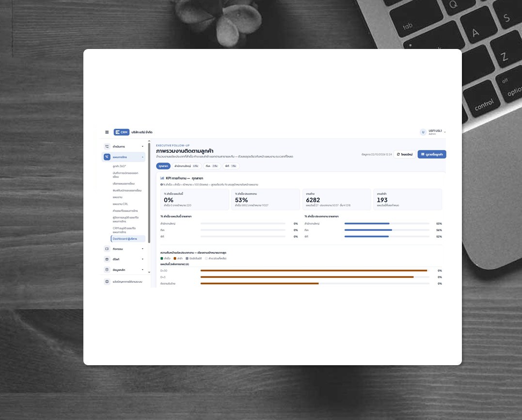This screenshot has width=522, height=420.
Task: Click the 52% branch success value
Action: tap(439, 237)
